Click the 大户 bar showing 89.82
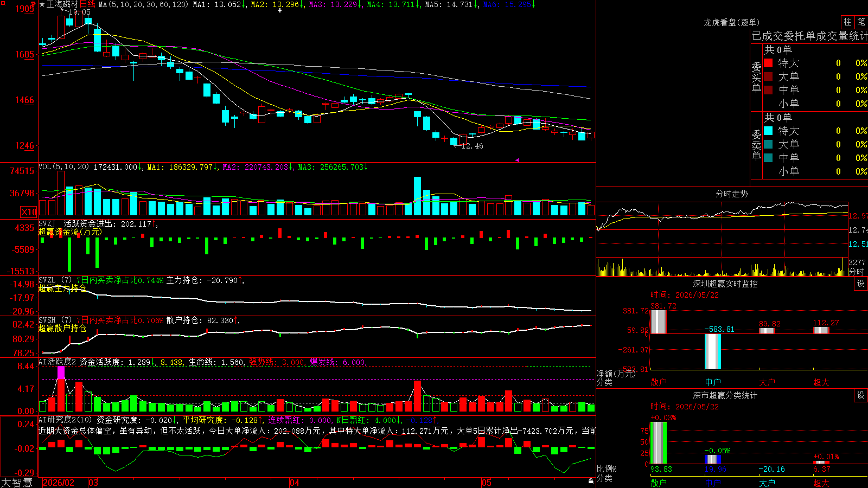The image size is (868, 488). pyautogui.click(x=767, y=331)
